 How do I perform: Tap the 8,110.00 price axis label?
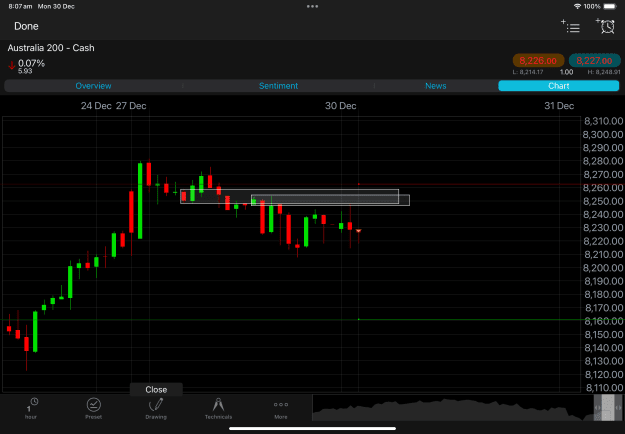pos(603,387)
